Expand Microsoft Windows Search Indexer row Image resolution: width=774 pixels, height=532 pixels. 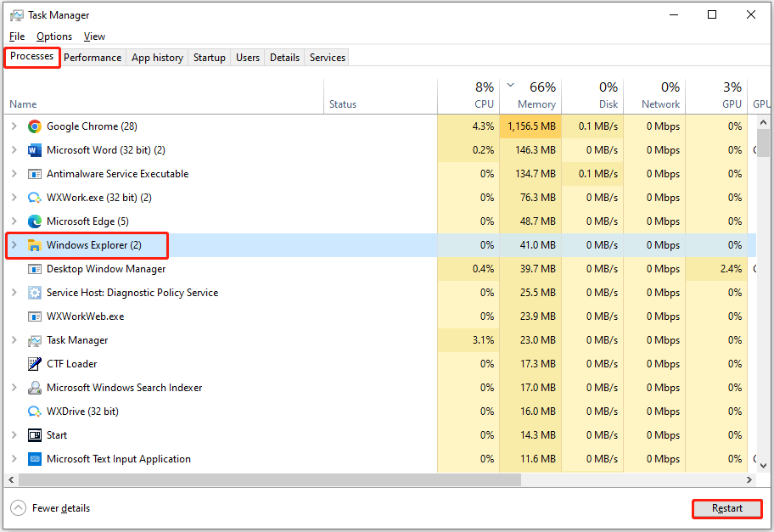14,388
